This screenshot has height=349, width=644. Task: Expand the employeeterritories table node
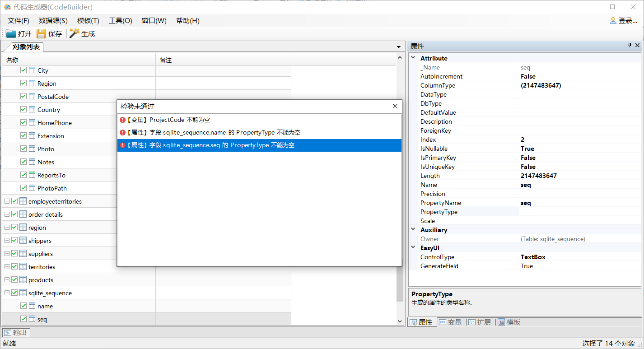[x=7, y=201]
